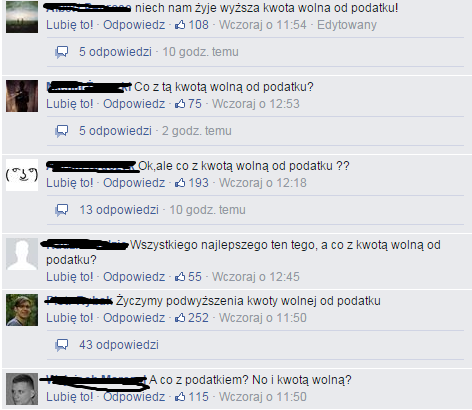Open the "Edytowany" edit history link

coord(347,25)
